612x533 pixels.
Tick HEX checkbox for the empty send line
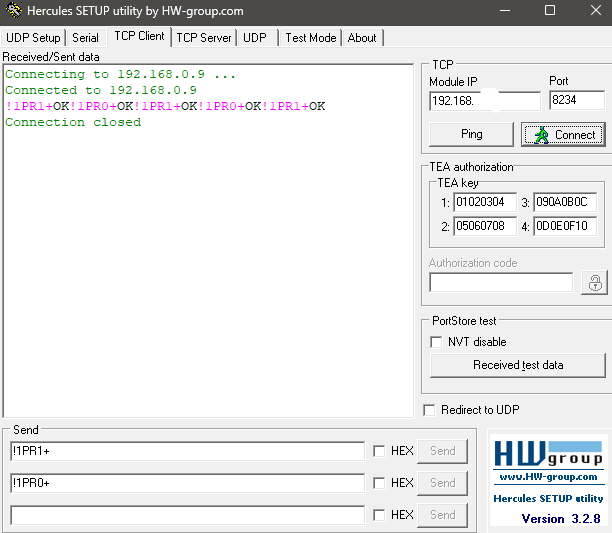(x=379, y=515)
